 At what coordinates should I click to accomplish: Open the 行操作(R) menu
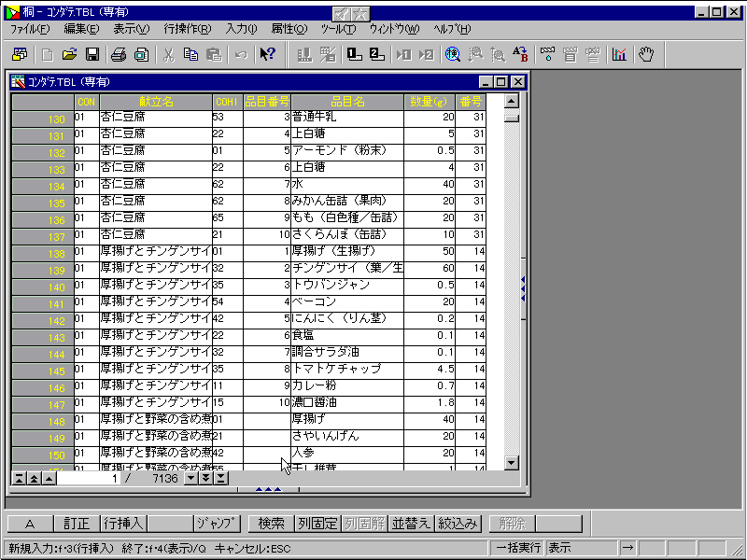point(187,29)
